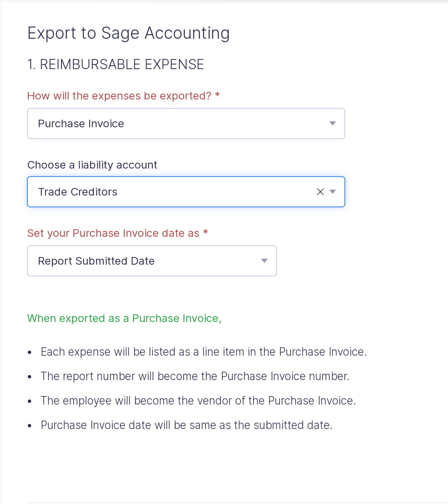Clear the Trade Creditors selection using X icon
This screenshot has height=504, width=448.
pos(320,191)
